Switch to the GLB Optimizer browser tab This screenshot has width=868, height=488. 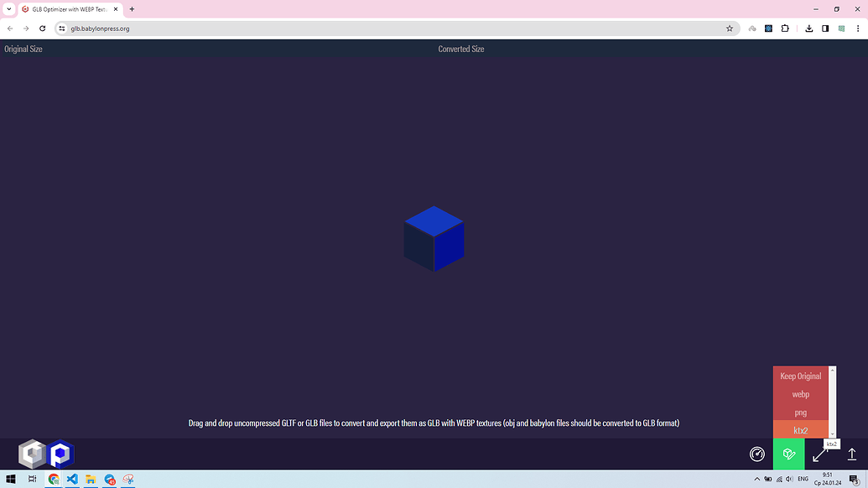tap(67, 9)
